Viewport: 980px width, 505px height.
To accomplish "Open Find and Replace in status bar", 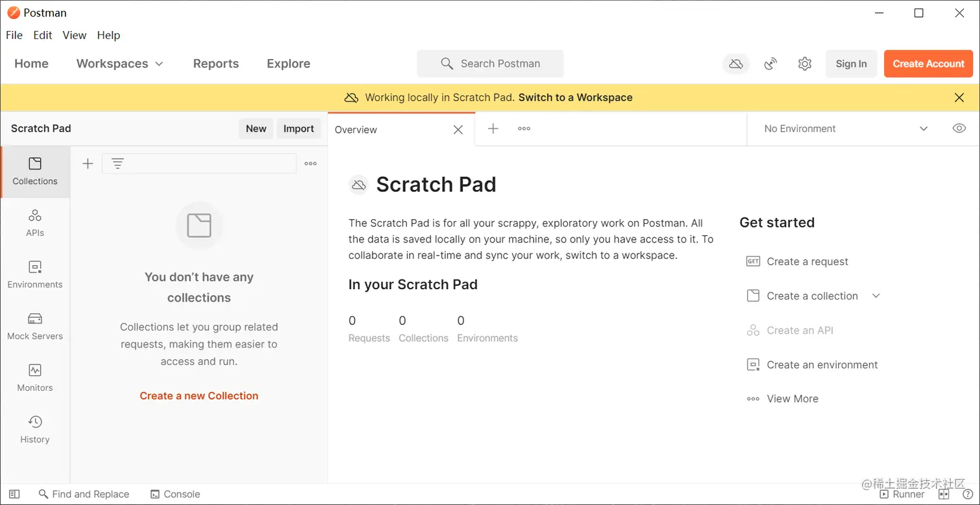I will 84,494.
